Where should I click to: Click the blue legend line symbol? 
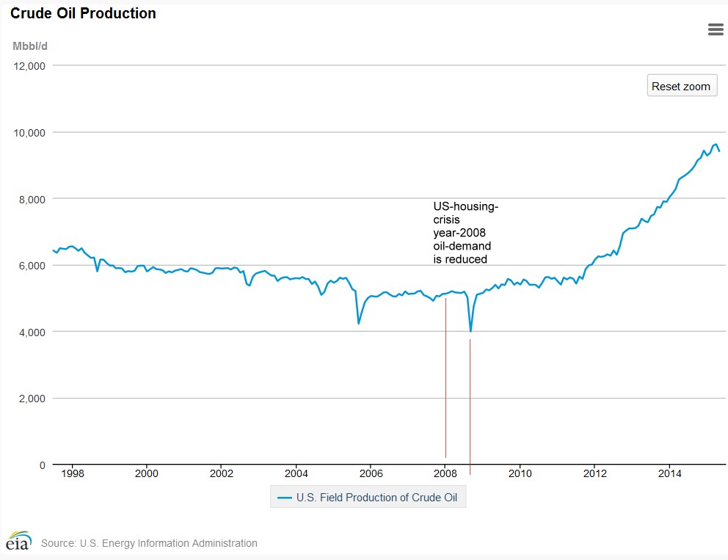(284, 498)
